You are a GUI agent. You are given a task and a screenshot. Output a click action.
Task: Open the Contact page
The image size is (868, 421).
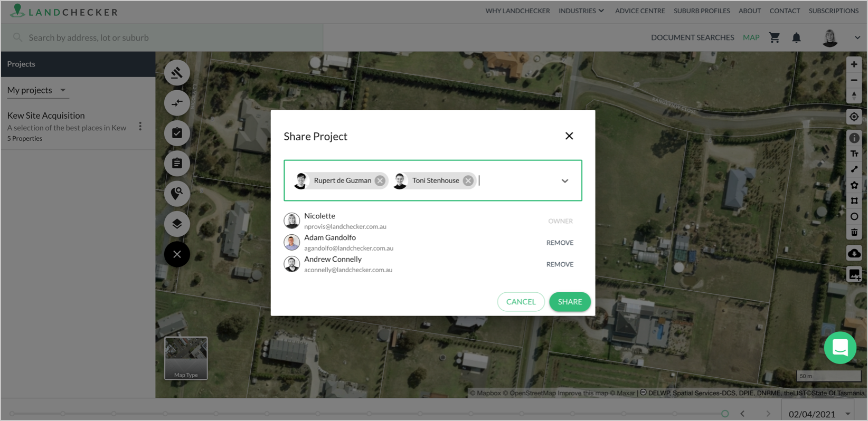coord(785,11)
